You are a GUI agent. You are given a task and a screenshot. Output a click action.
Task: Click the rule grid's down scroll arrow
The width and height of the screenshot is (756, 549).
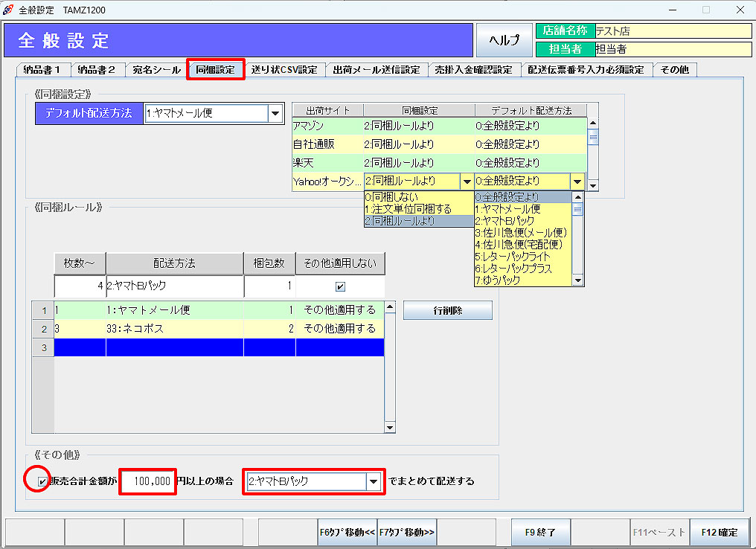tap(390, 427)
